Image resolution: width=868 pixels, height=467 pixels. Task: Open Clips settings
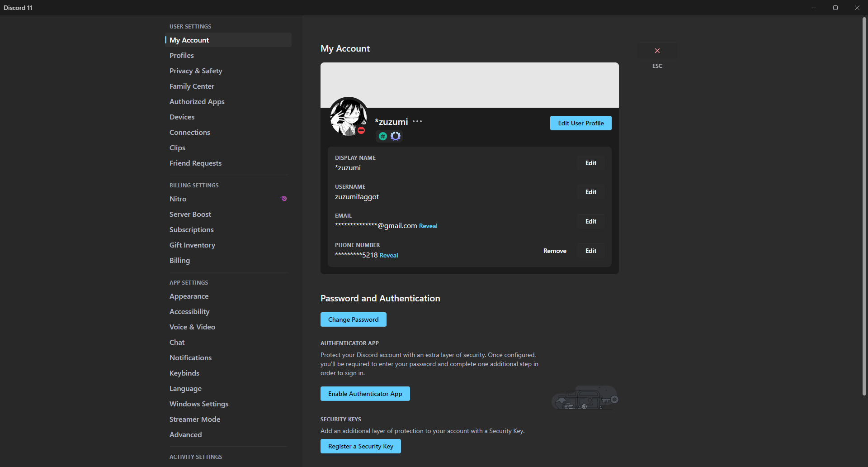(228, 148)
